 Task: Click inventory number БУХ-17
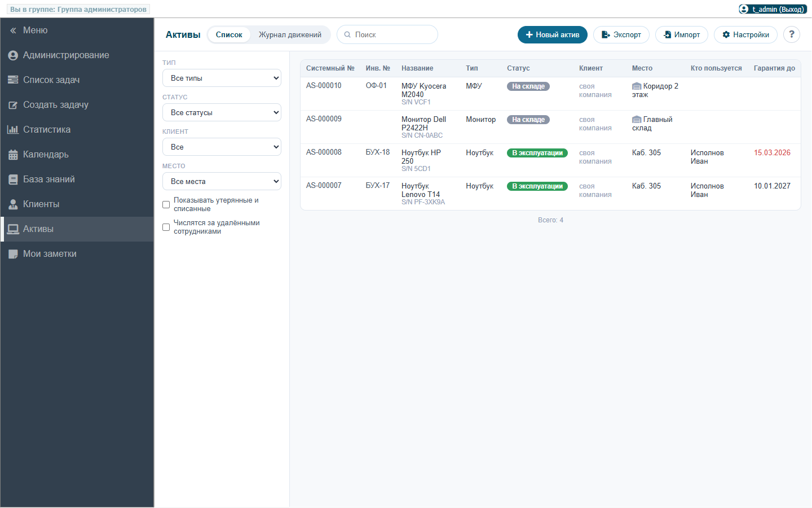pyautogui.click(x=377, y=186)
